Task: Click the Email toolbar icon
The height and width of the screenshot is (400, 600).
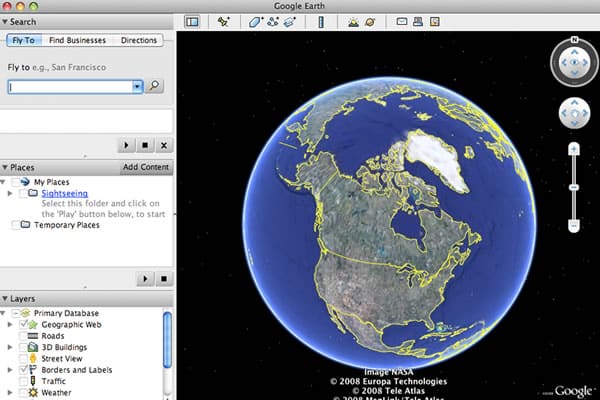Action: coord(402,21)
